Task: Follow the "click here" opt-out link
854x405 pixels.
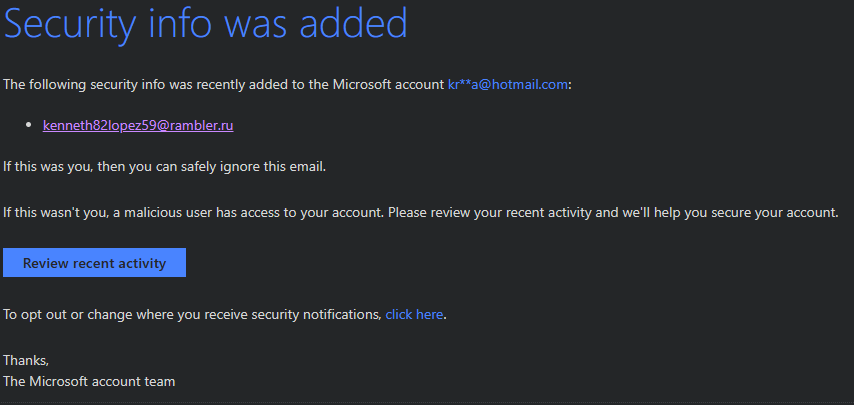Action: [x=414, y=314]
